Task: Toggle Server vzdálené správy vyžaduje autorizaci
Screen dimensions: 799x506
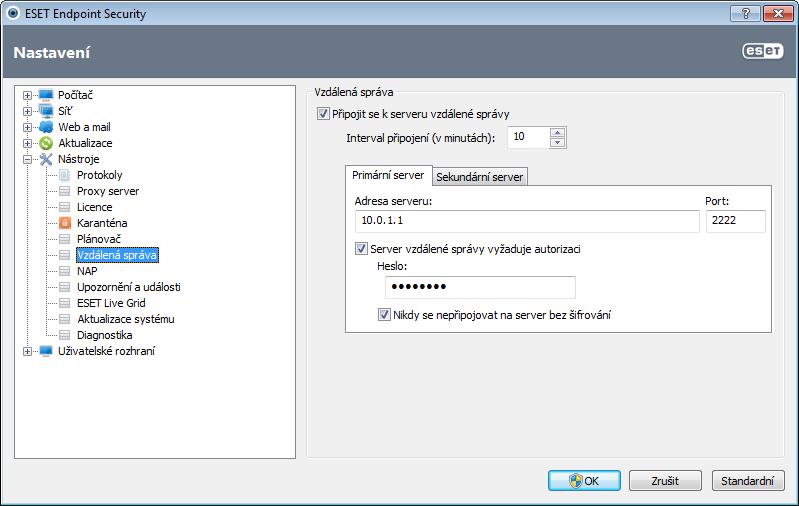Action: click(361, 249)
